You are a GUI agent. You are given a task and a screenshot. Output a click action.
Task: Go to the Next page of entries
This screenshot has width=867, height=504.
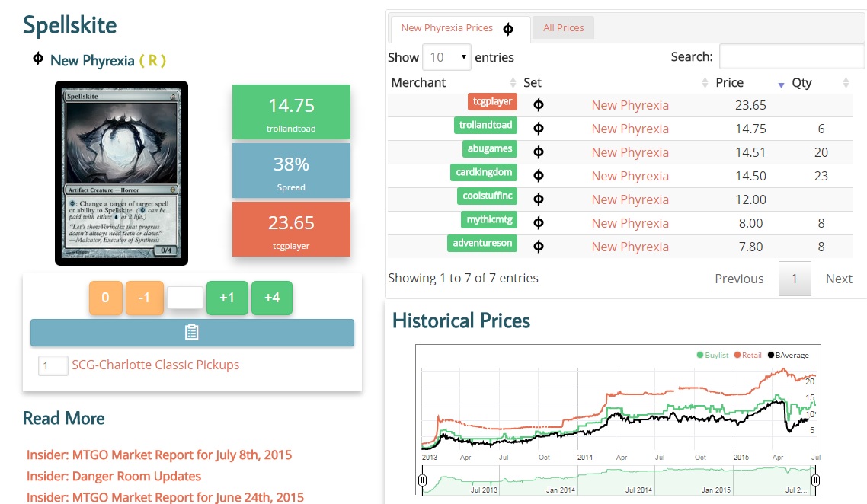pos(838,279)
